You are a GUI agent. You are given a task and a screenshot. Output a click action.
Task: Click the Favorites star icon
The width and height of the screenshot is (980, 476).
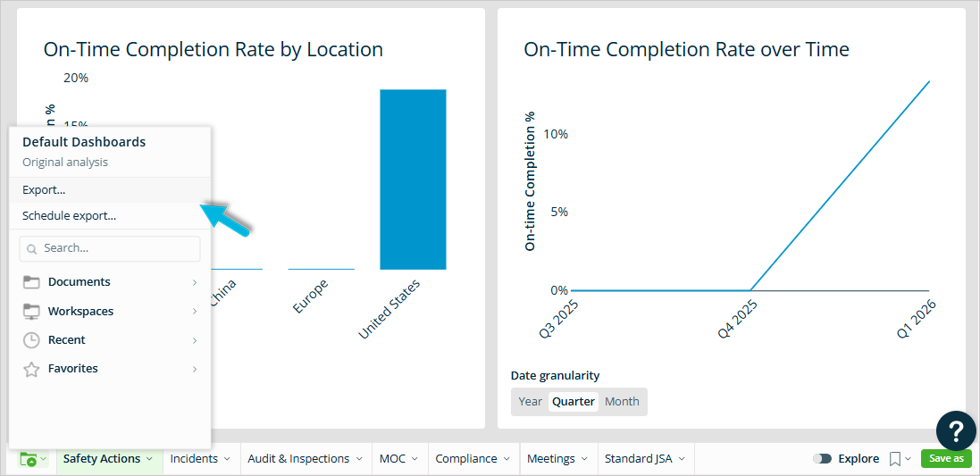(31, 369)
